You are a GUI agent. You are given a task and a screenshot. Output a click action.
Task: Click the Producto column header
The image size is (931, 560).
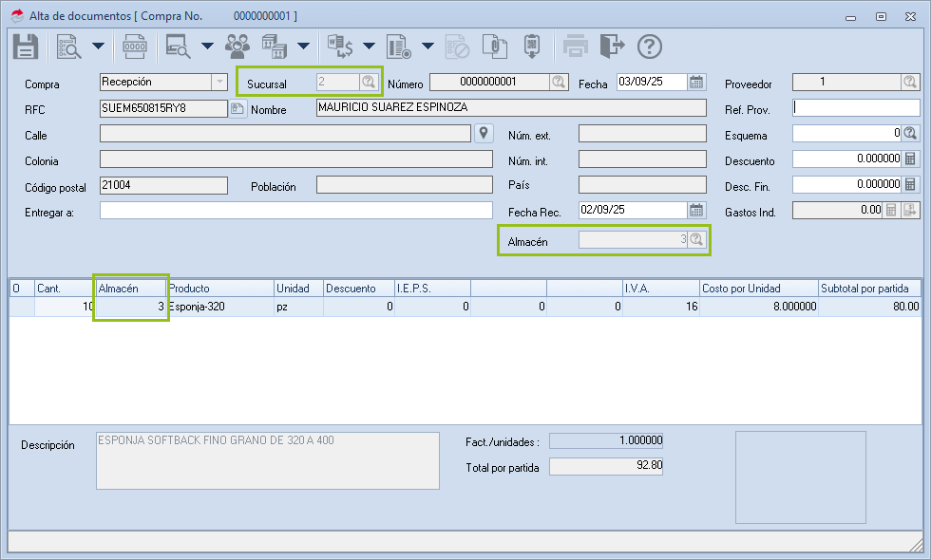point(219,288)
